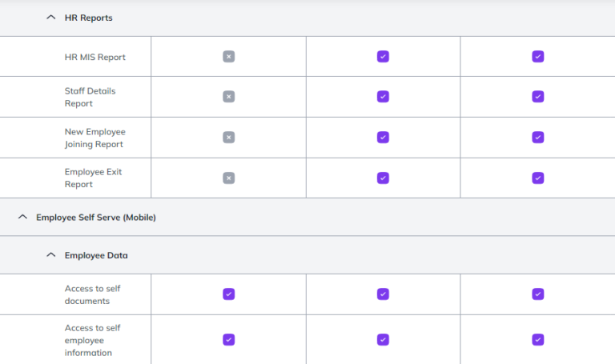The image size is (615, 364).
Task: Collapse the Employee Data subsection chevron
Action: [x=51, y=255]
